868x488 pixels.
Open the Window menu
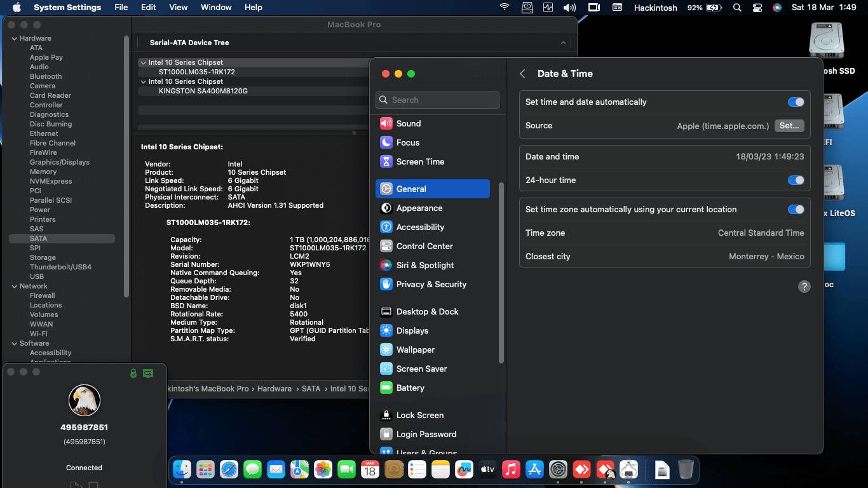[x=216, y=8]
